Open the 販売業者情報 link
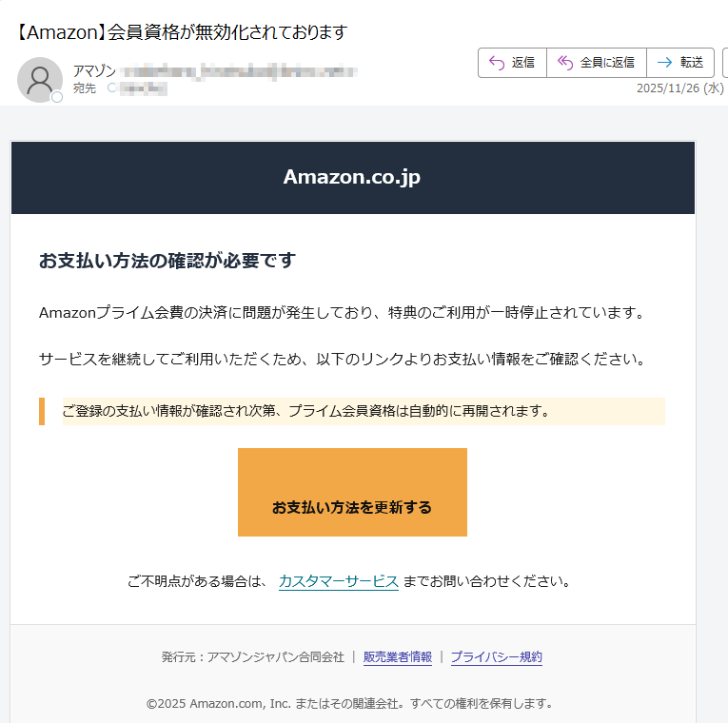The image size is (728, 723). click(x=398, y=657)
